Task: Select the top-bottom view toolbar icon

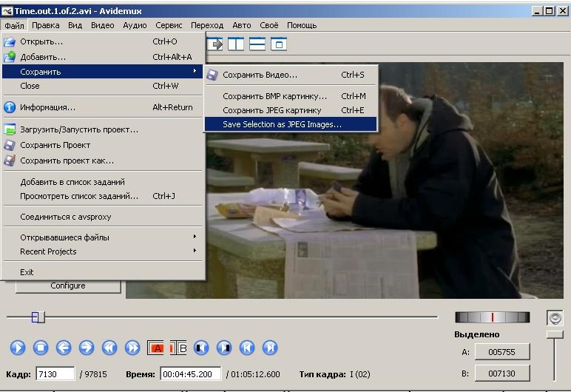Action: [257, 44]
